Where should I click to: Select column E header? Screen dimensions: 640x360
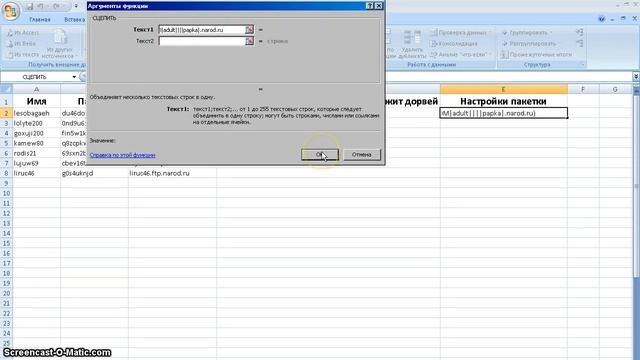tap(504, 89)
